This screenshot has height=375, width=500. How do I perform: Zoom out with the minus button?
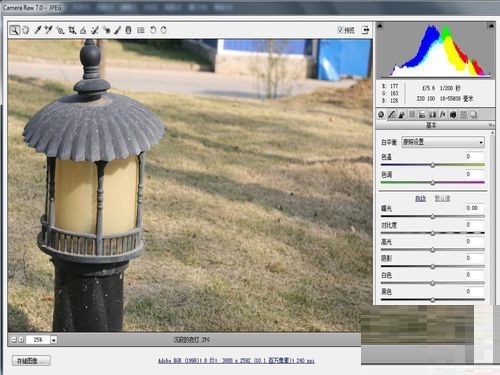(14, 339)
